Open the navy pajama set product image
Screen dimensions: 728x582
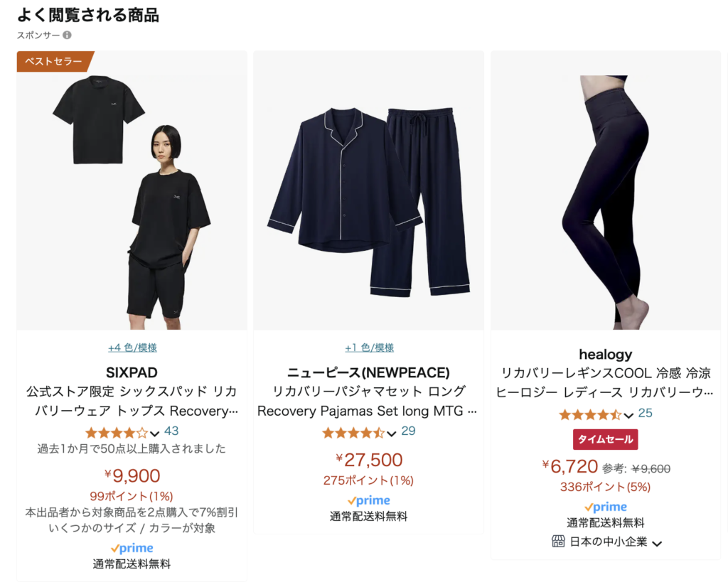pos(369,190)
